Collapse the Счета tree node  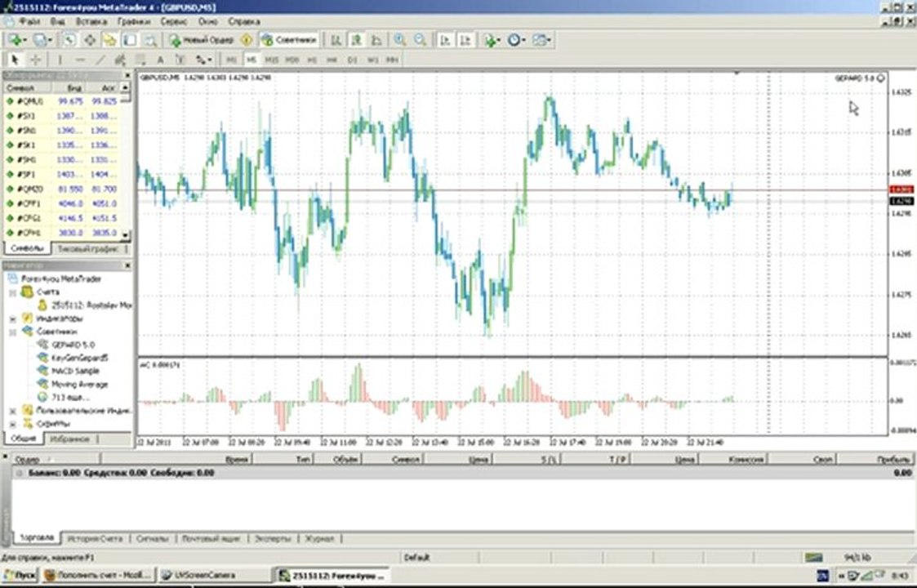12,292
